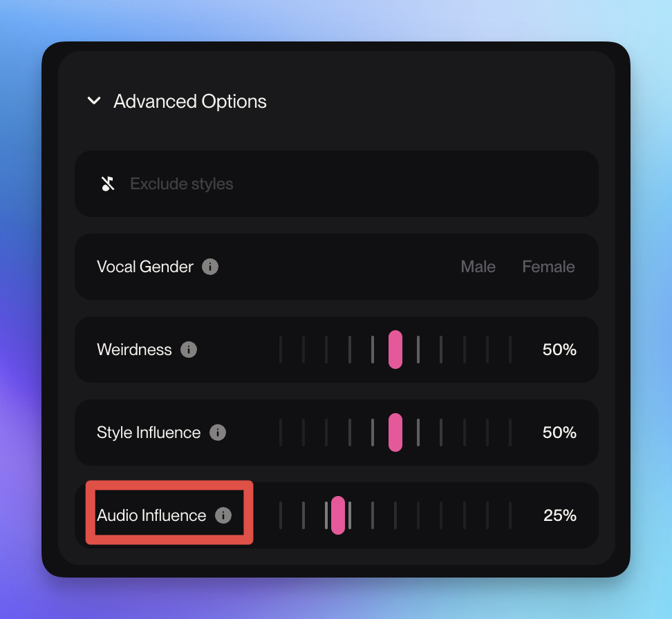Select Male vocal gender

coord(478,267)
